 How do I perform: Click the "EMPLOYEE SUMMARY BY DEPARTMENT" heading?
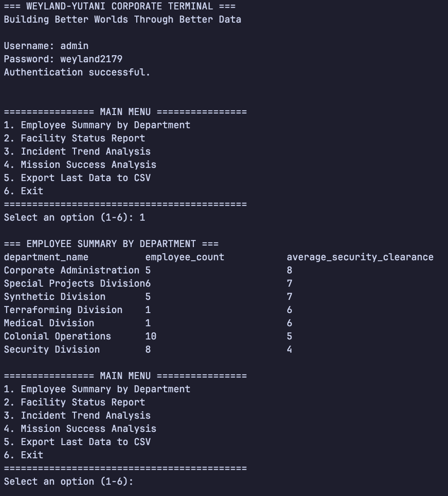click(x=111, y=244)
